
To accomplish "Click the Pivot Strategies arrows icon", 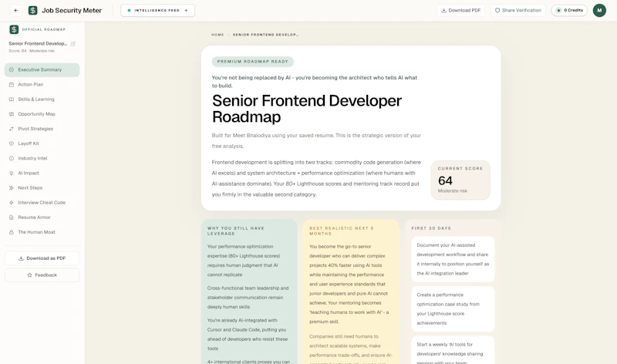I will pyautogui.click(x=12, y=129).
